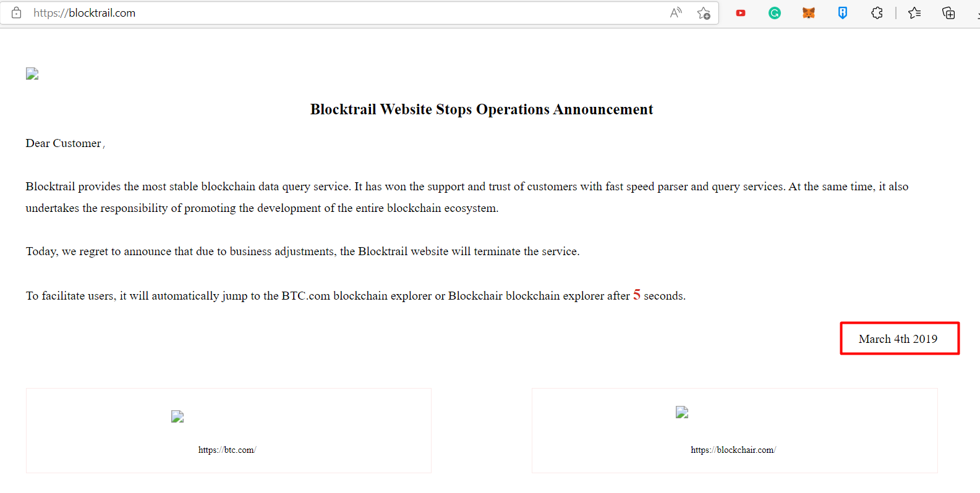The height and width of the screenshot is (493, 980).
Task: Open the MetaMask fox extension
Action: click(809, 13)
